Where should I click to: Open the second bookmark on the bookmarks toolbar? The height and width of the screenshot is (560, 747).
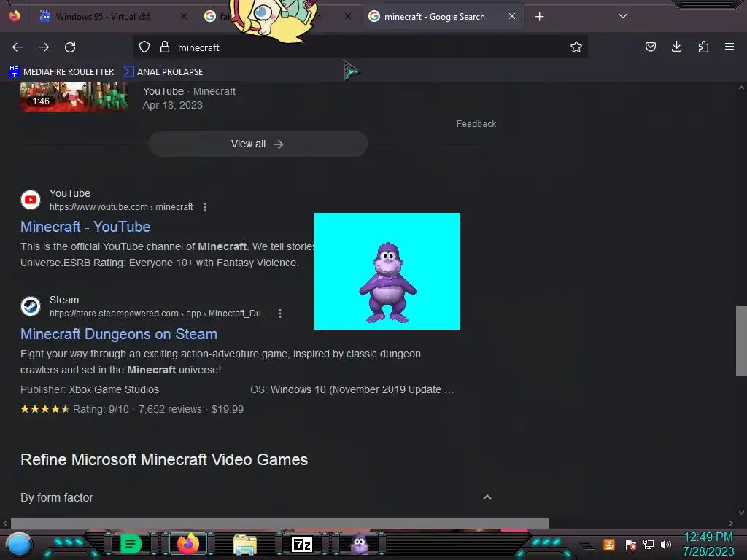tap(163, 72)
